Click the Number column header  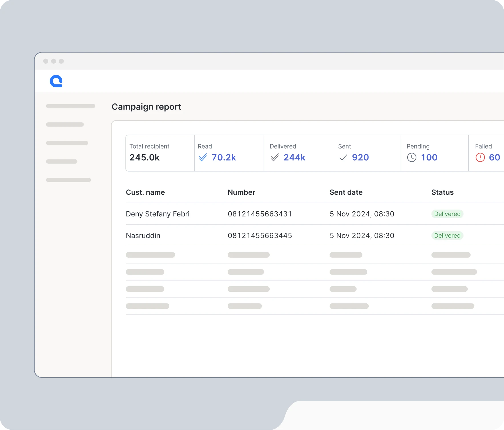tap(241, 192)
